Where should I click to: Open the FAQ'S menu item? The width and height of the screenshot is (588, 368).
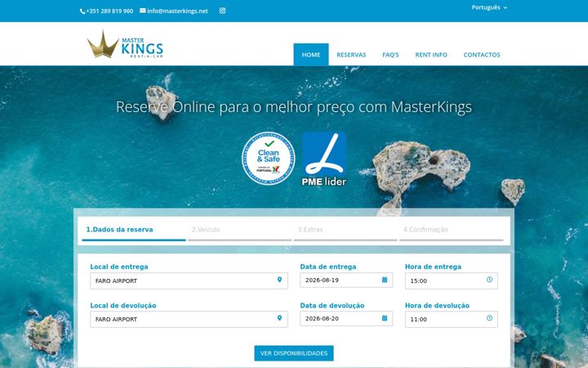(x=390, y=55)
